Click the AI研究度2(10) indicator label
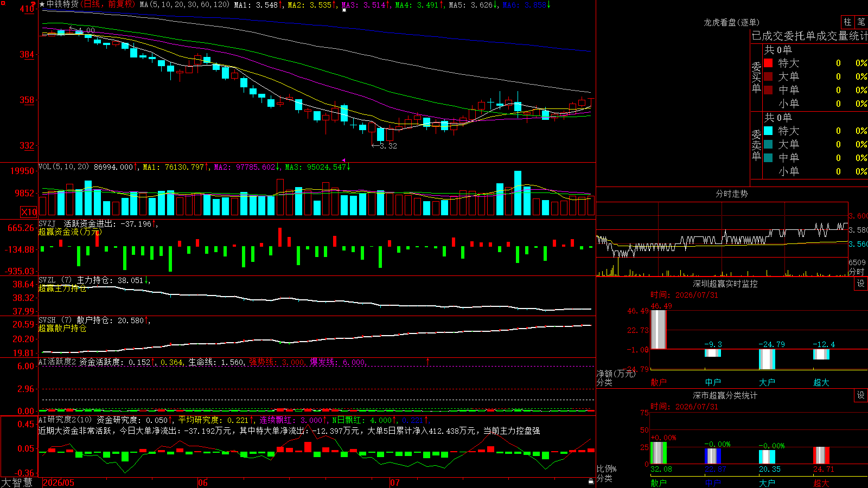The image size is (868, 488). [x=65, y=420]
